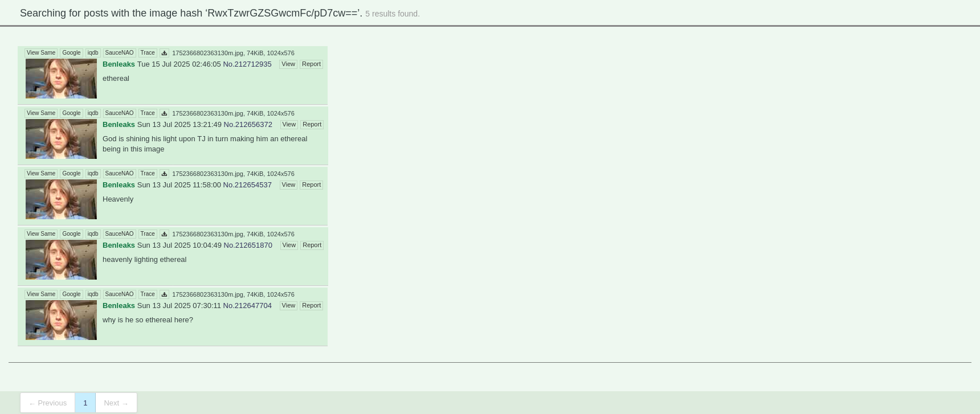
Task: Trace the image in post No.212712935
Action: click(x=148, y=53)
